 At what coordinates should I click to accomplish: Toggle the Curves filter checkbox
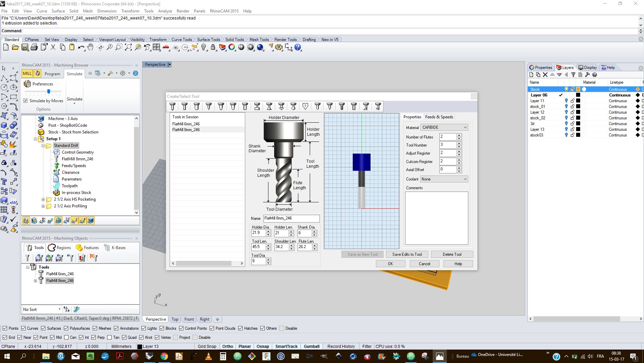pos(23,328)
